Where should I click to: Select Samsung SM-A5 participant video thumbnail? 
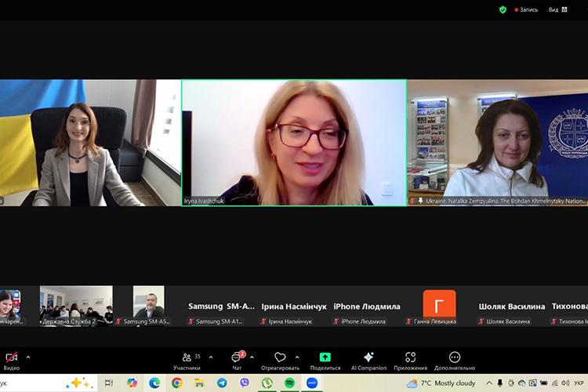pos(148,306)
